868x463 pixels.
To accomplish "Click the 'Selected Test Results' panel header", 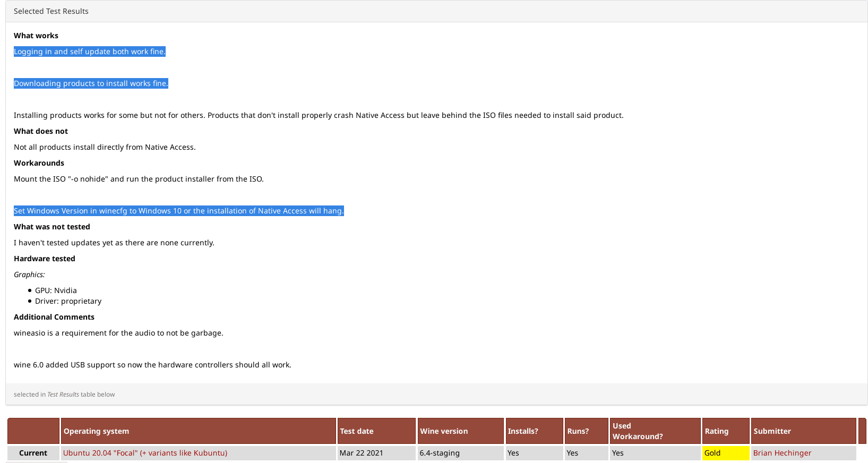I will (x=51, y=11).
